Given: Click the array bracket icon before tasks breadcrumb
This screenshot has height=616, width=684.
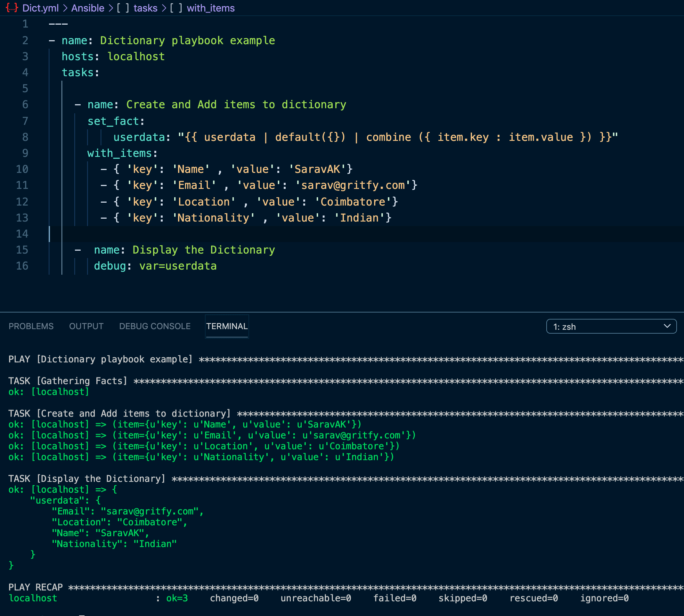Looking at the screenshot, I should pyautogui.click(x=123, y=8).
